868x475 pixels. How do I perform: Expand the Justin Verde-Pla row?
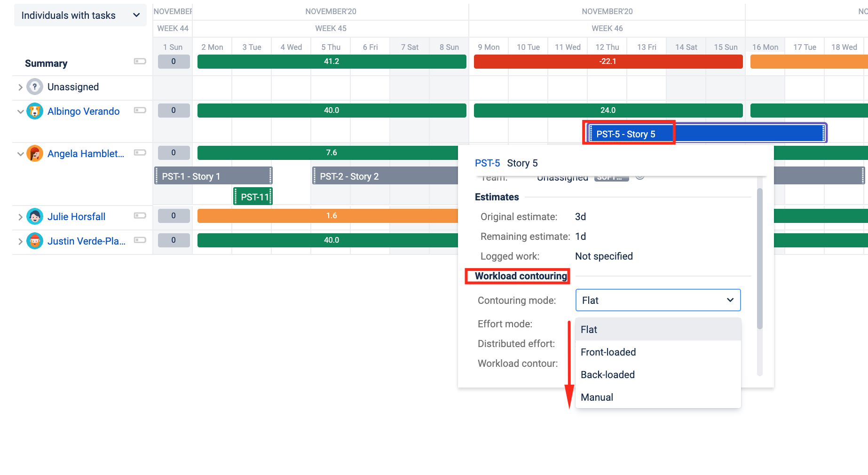point(20,242)
